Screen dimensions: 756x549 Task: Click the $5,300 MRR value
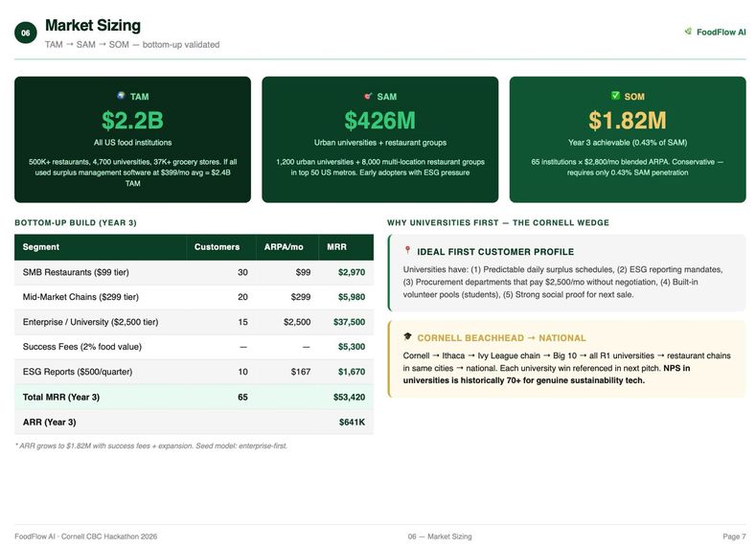pyautogui.click(x=352, y=347)
